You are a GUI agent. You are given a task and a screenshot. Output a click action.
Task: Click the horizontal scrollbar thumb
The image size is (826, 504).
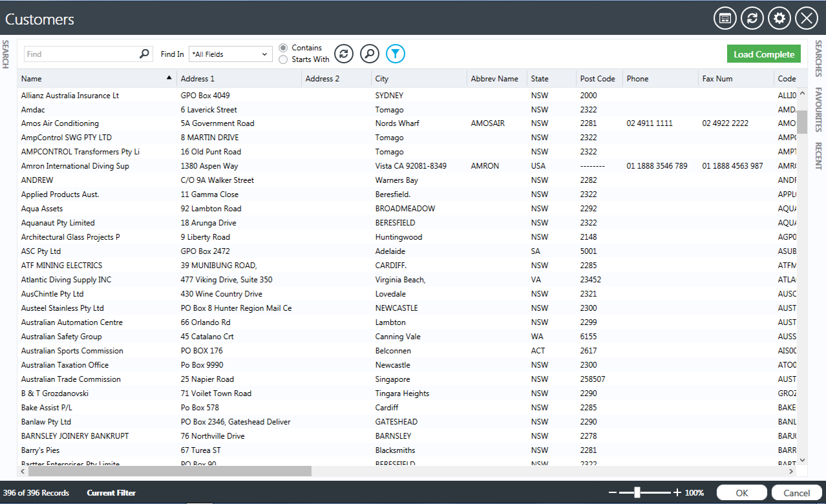click(x=170, y=472)
